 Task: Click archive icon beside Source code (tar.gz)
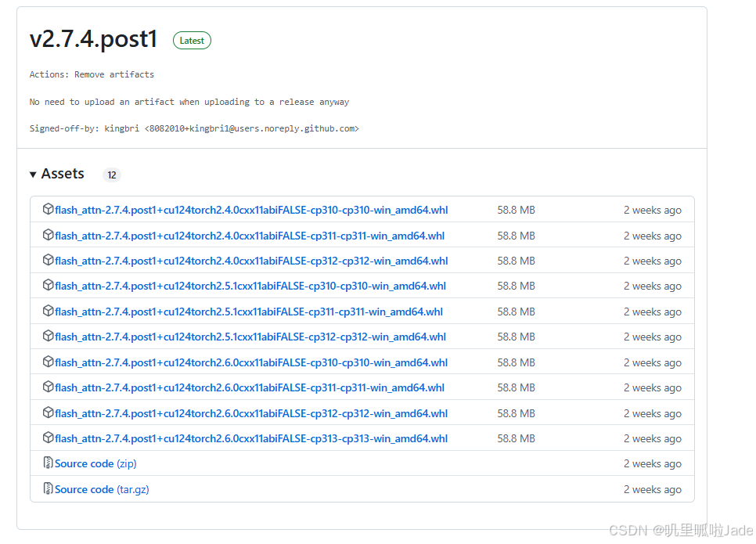click(48, 488)
